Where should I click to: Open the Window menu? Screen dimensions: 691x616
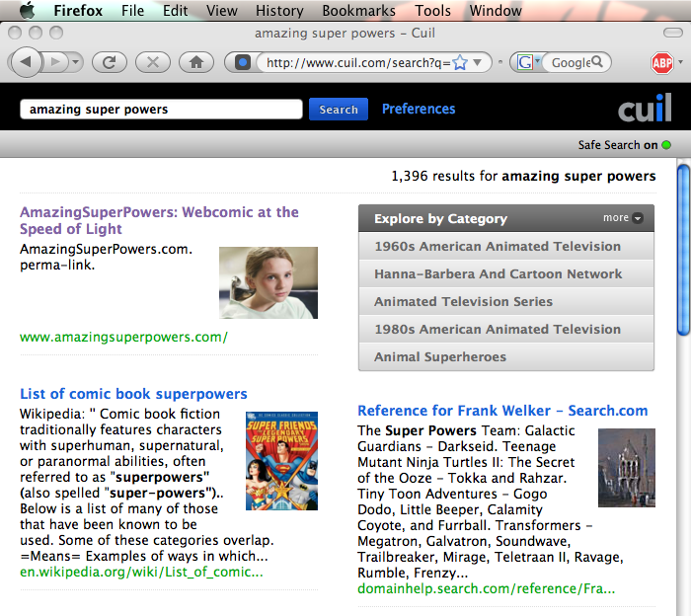(x=496, y=10)
